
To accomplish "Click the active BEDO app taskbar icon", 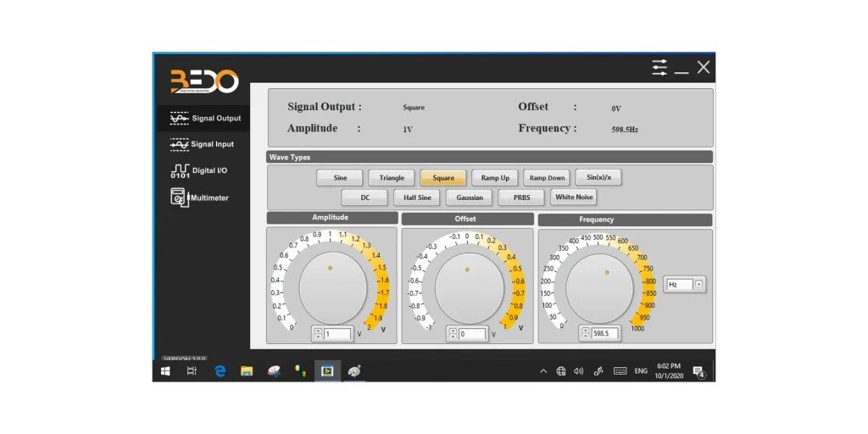I will 327,371.
